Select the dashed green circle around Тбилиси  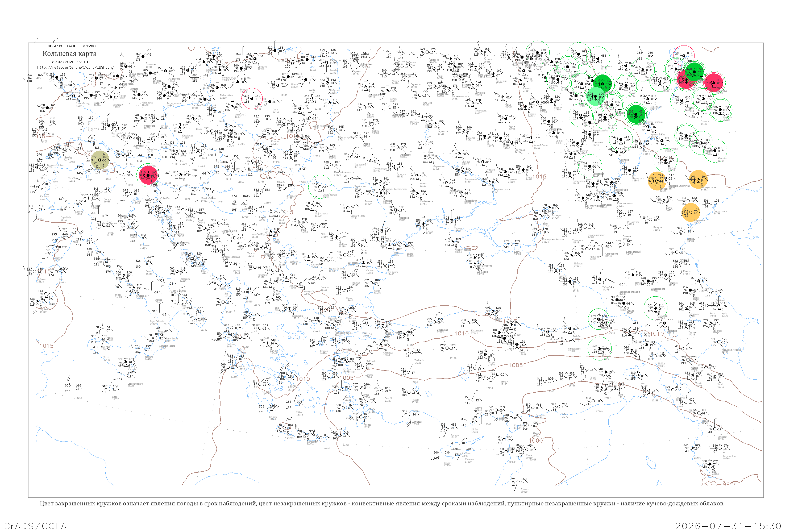(x=656, y=308)
